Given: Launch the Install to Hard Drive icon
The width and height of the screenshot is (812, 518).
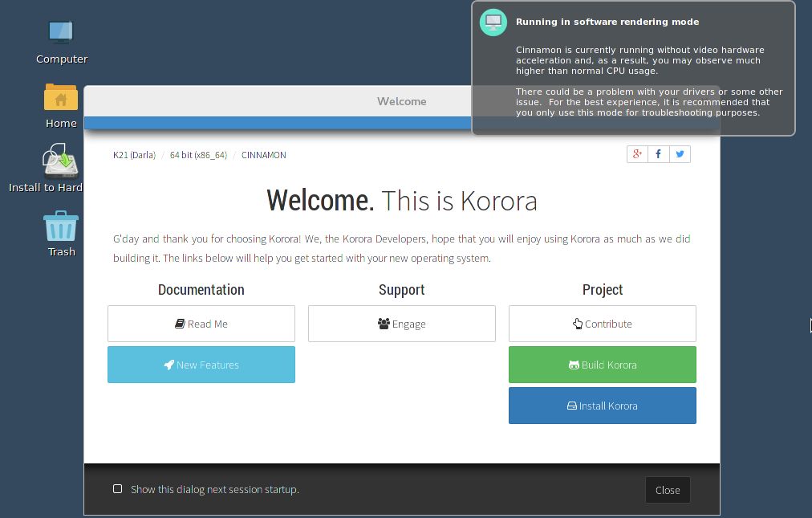Looking at the screenshot, I should 61,161.
